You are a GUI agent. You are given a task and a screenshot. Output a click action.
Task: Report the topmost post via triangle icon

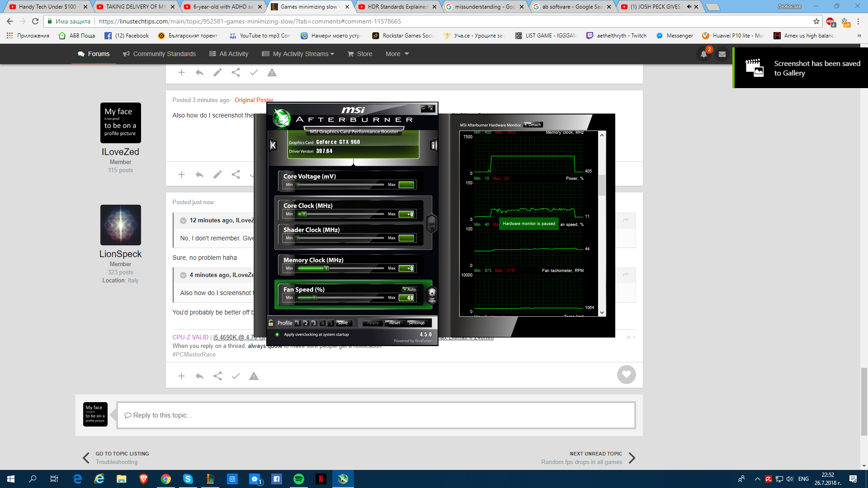[x=272, y=72]
